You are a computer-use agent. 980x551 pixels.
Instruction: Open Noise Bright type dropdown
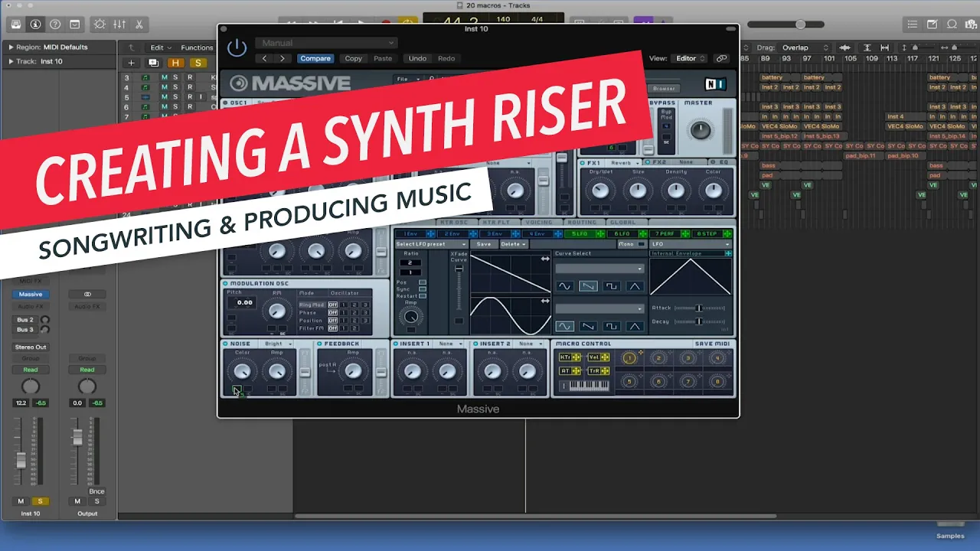pyautogui.click(x=277, y=344)
